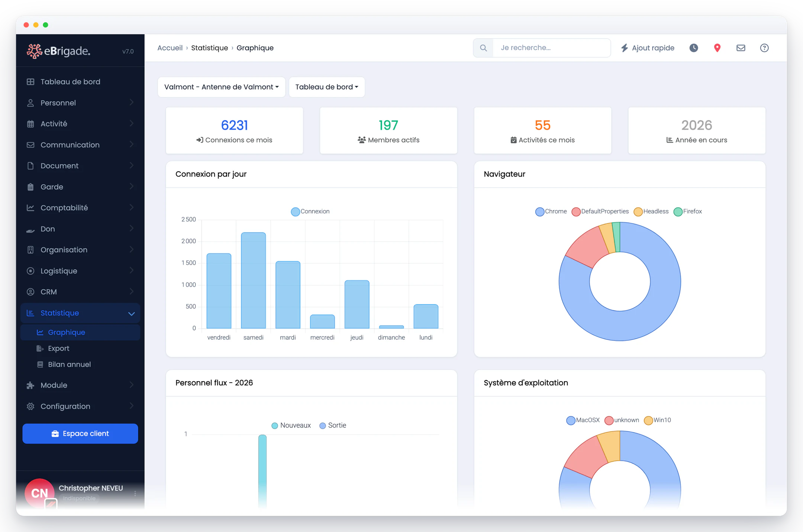This screenshot has width=803, height=532.
Task: Select Bilan annuel submenu item
Action: click(80, 365)
